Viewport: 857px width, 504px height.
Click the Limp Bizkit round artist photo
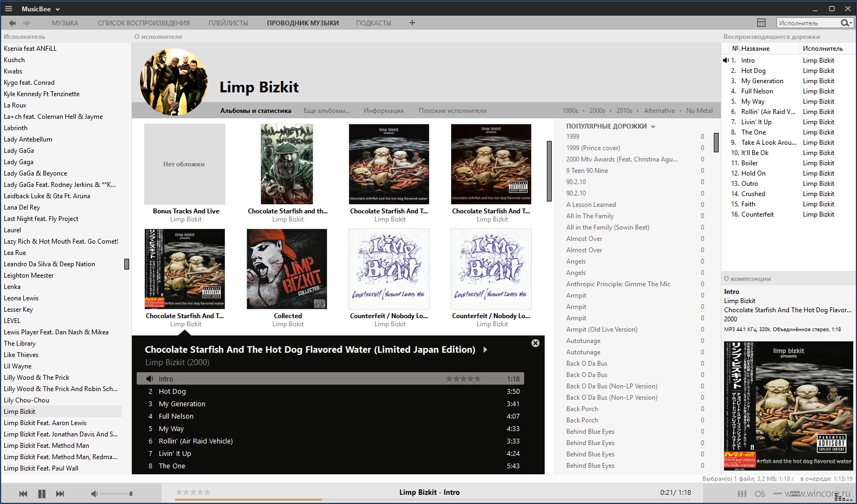(174, 82)
